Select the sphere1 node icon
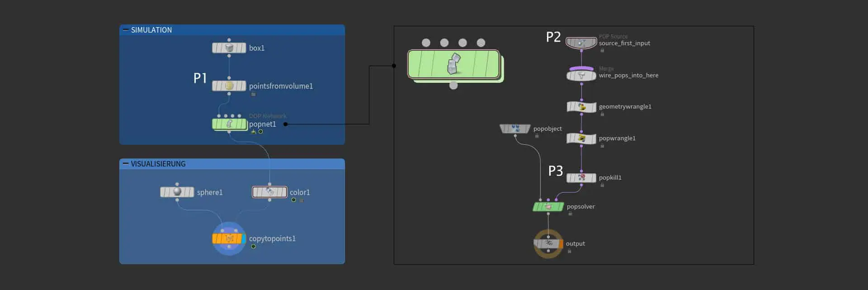The height and width of the screenshot is (290, 868). click(x=177, y=192)
